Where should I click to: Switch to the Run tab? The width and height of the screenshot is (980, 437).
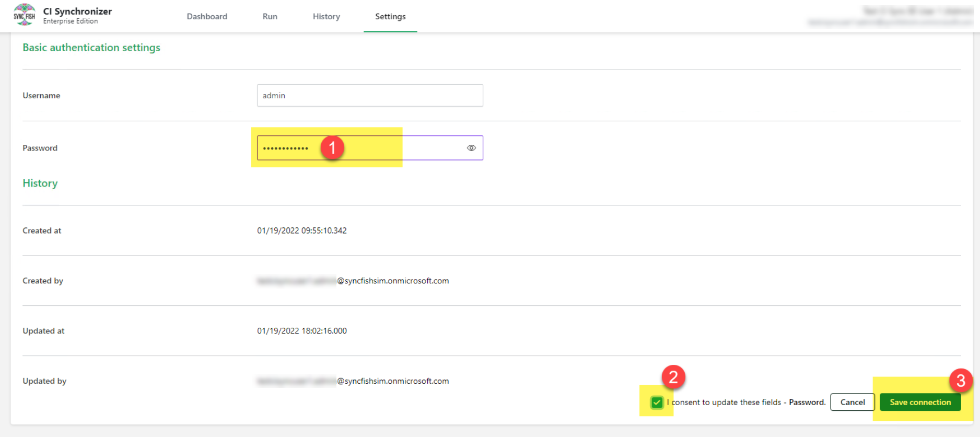pos(270,16)
